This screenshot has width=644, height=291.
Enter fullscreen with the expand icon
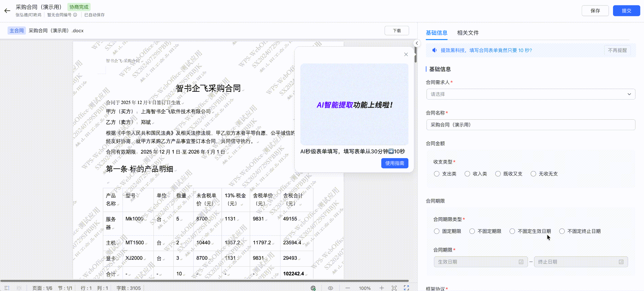coord(406,288)
